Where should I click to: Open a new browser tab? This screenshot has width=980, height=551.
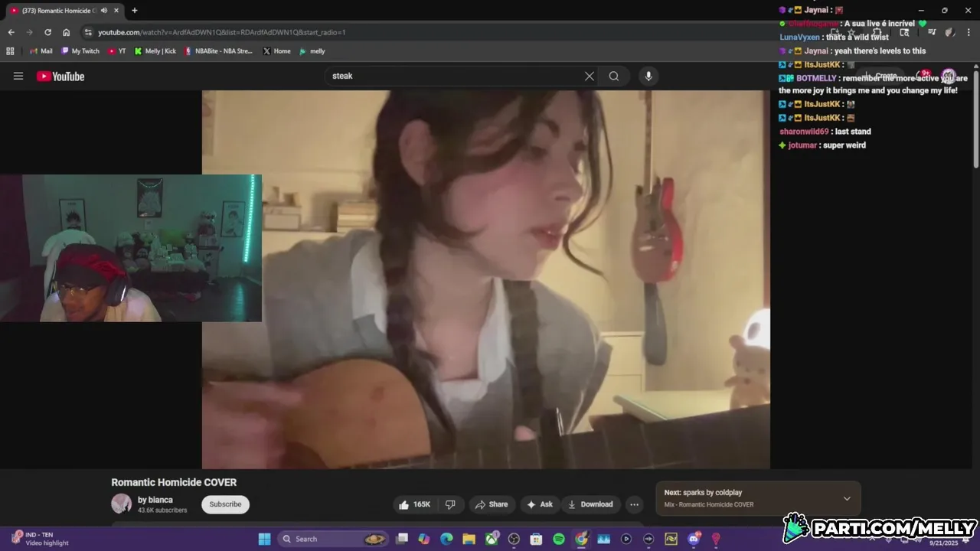point(135,11)
